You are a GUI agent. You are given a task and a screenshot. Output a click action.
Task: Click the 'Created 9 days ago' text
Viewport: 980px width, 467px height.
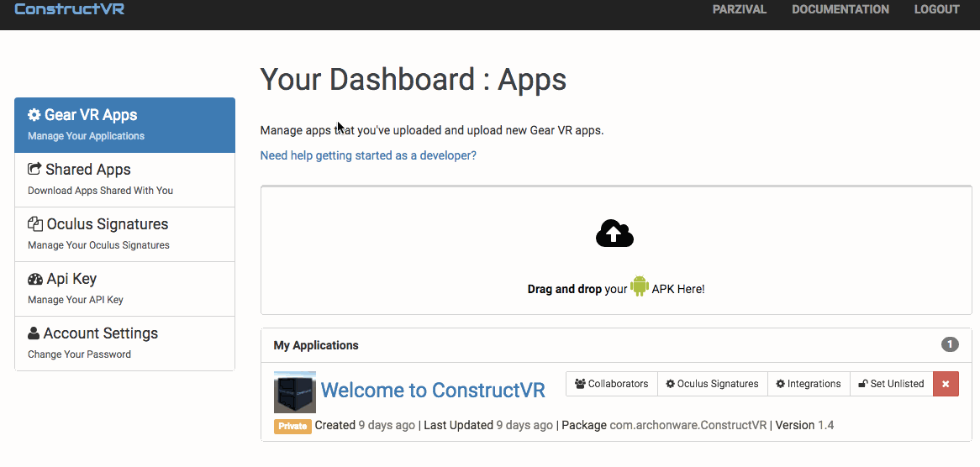(365, 425)
